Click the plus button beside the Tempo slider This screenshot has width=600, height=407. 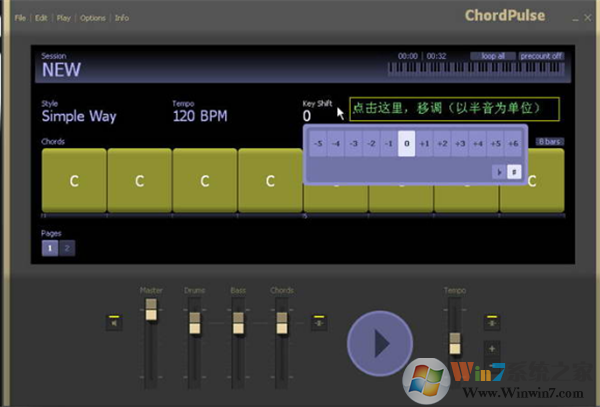(491, 349)
